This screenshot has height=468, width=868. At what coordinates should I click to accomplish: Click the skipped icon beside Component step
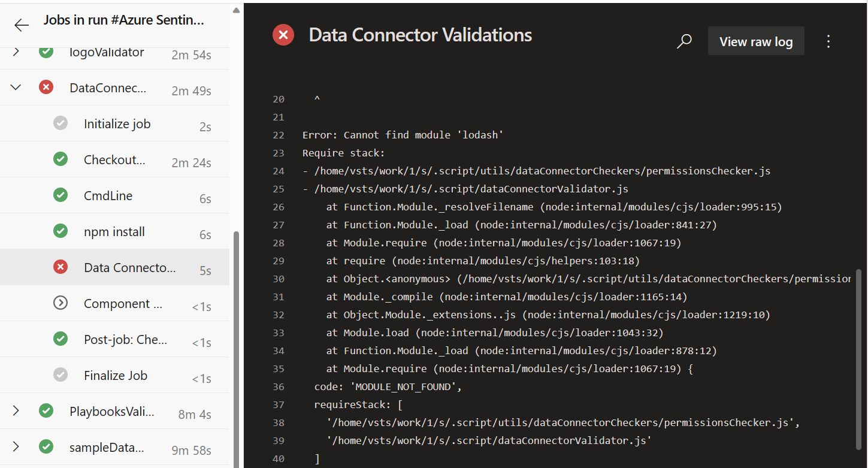click(61, 303)
